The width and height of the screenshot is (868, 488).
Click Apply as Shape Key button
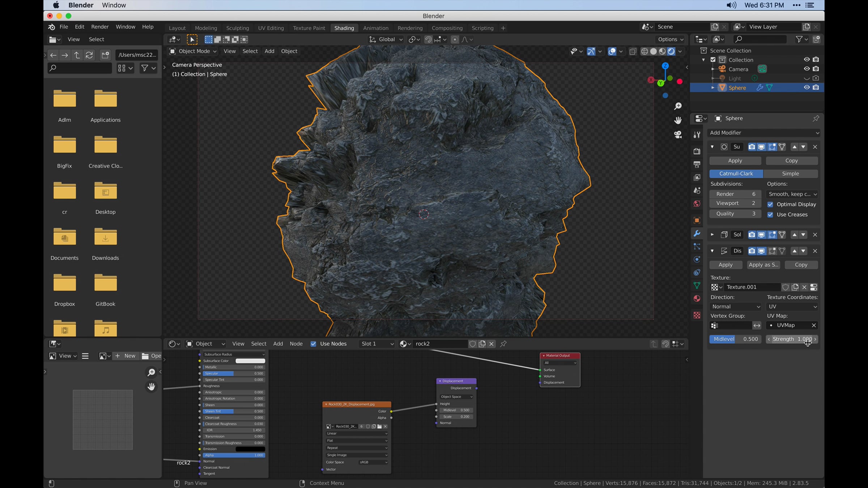763,265
